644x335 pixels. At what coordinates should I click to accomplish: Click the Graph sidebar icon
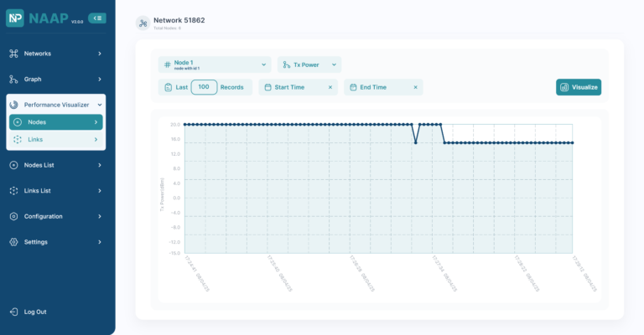pos(13,79)
